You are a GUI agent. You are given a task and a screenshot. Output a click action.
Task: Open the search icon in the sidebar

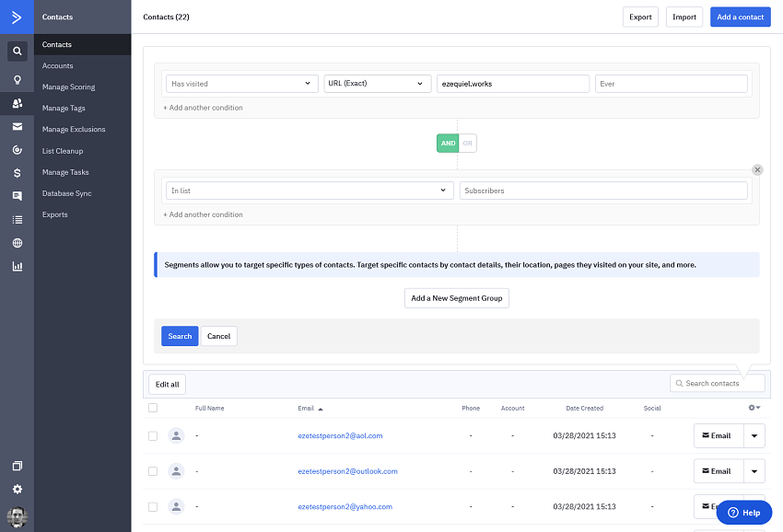pyautogui.click(x=17, y=51)
